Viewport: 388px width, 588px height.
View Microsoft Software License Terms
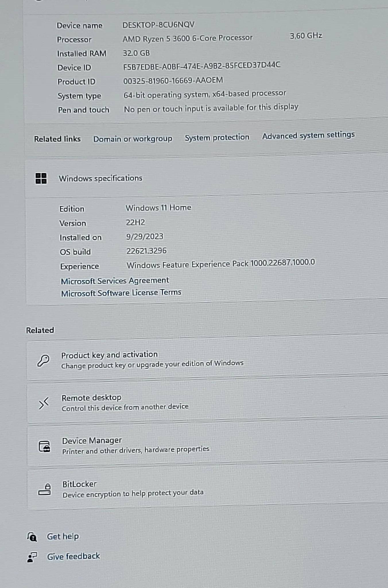pyautogui.click(x=121, y=293)
